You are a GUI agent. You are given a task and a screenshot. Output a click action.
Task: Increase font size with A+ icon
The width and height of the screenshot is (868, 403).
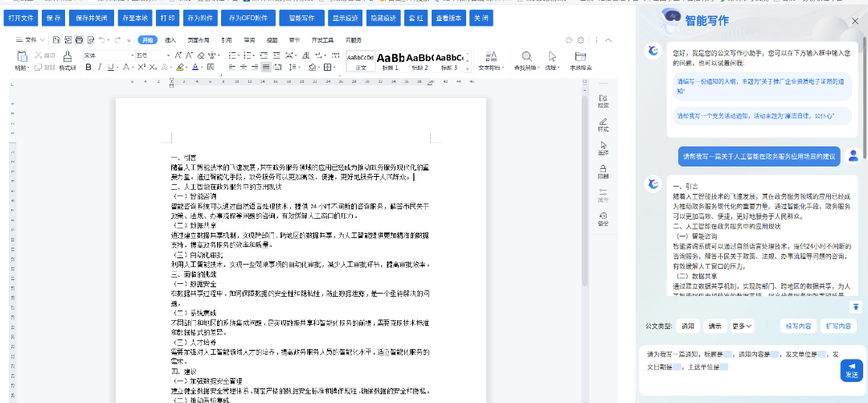tap(178, 56)
